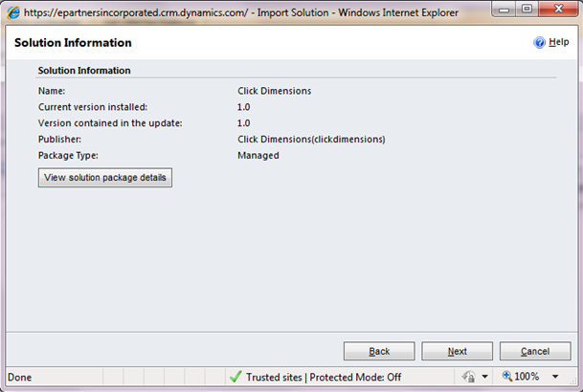
Task: Click the green trusted sites checkmark icon
Action: [x=235, y=377]
